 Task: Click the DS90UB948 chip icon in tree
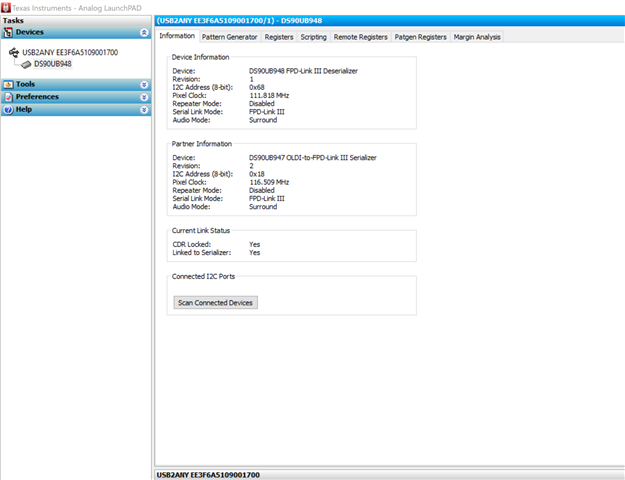(x=26, y=64)
